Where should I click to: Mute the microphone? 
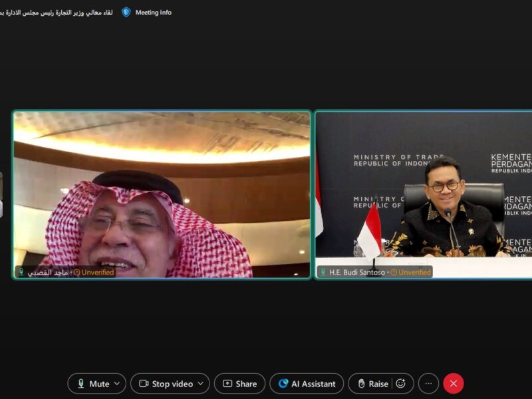(92, 384)
